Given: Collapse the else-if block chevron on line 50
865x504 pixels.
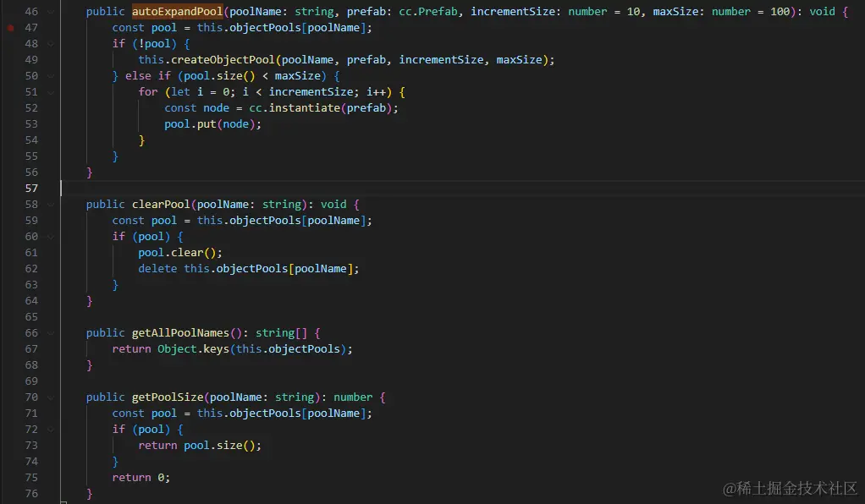Looking at the screenshot, I should [51, 76].
